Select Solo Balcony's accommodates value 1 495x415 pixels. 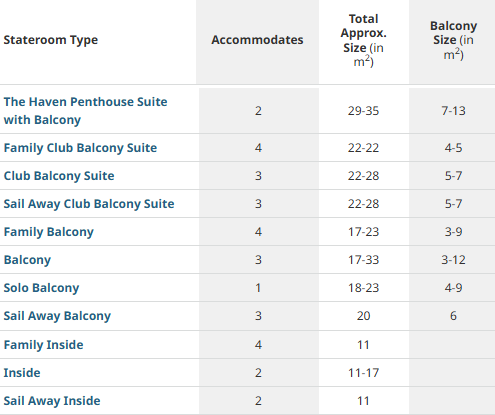258,288
